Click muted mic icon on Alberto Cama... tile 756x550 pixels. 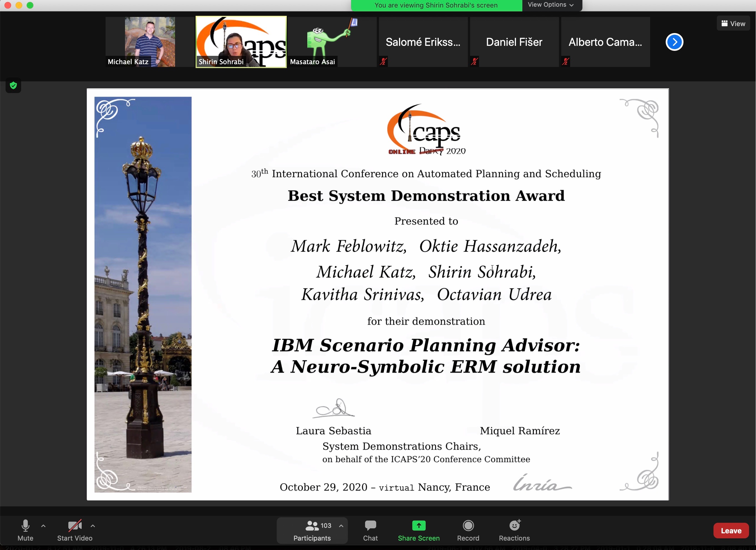(x=565, y=61)
